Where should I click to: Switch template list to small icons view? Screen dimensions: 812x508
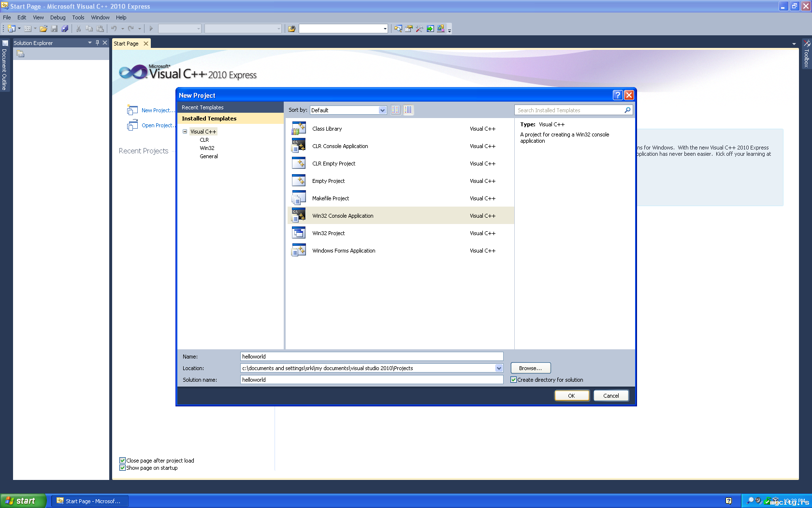pos(396,110)
